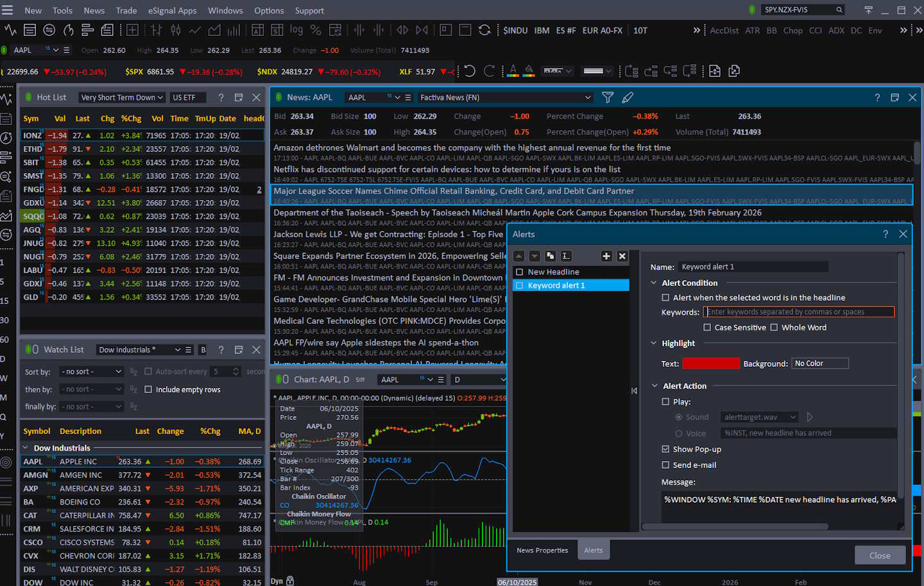Rename the selected alert icon
The height and width of the screenshot is (586, 924).
(566, 256)
